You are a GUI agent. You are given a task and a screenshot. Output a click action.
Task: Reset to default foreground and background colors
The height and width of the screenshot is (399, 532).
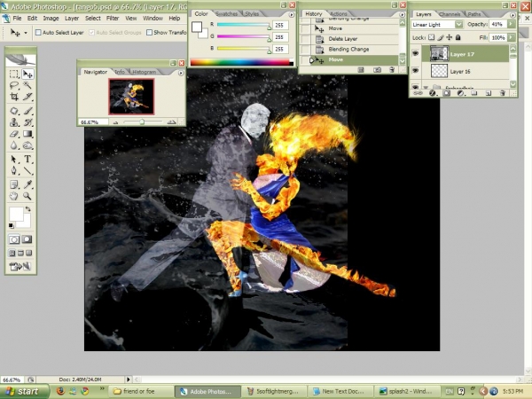click(x=12, y=225)
